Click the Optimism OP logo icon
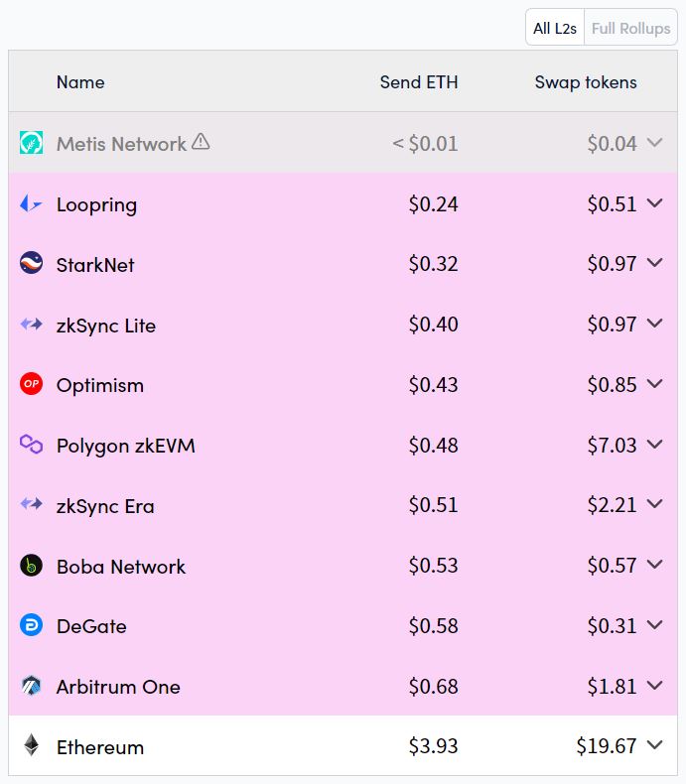The image size is (686, 784). click(x=31, y=384)
